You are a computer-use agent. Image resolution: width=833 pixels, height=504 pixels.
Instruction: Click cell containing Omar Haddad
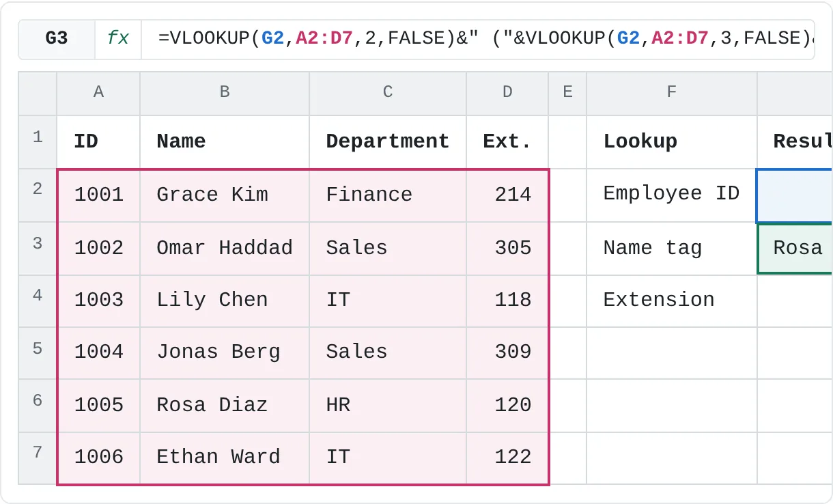[x=225, y=249]
